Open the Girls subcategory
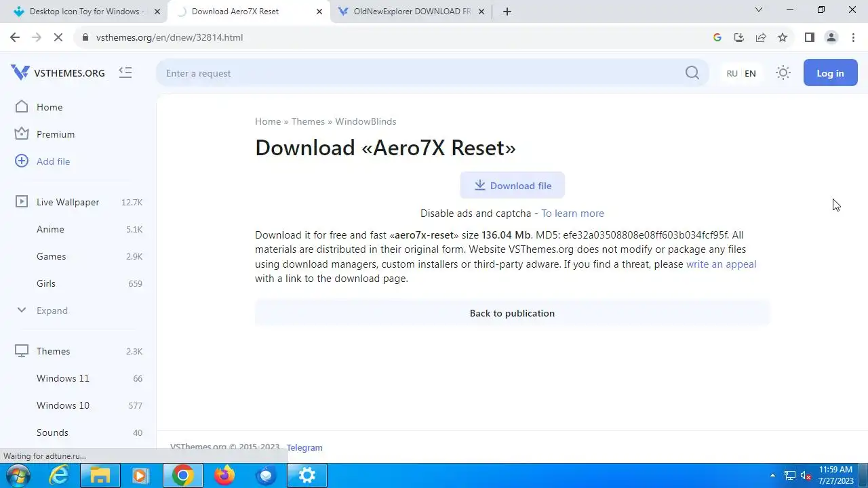This screenshot has width=868, height=488. (46, 283)
